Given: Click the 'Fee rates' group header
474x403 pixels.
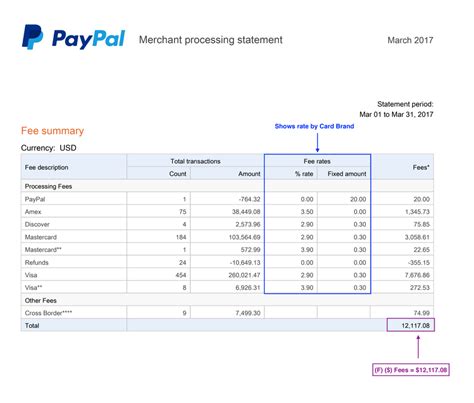Looking at the screenshot, I should (x=317, y=161).
